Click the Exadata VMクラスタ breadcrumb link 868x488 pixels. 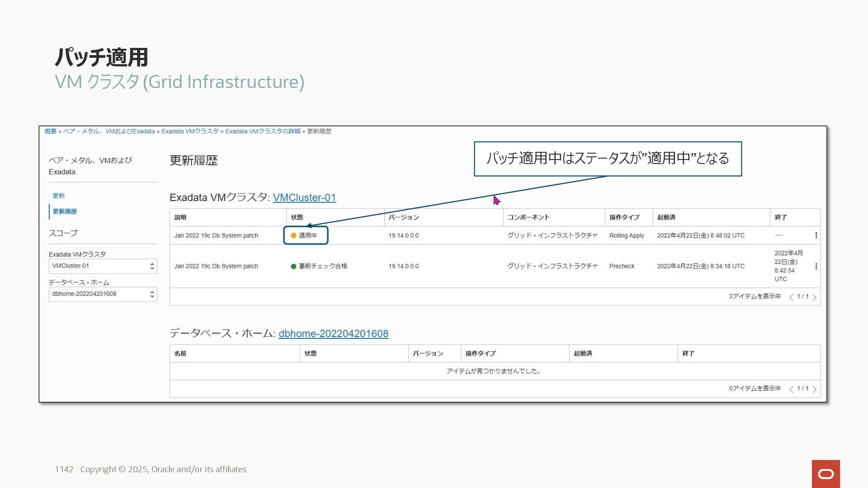(x=190, y=131)
